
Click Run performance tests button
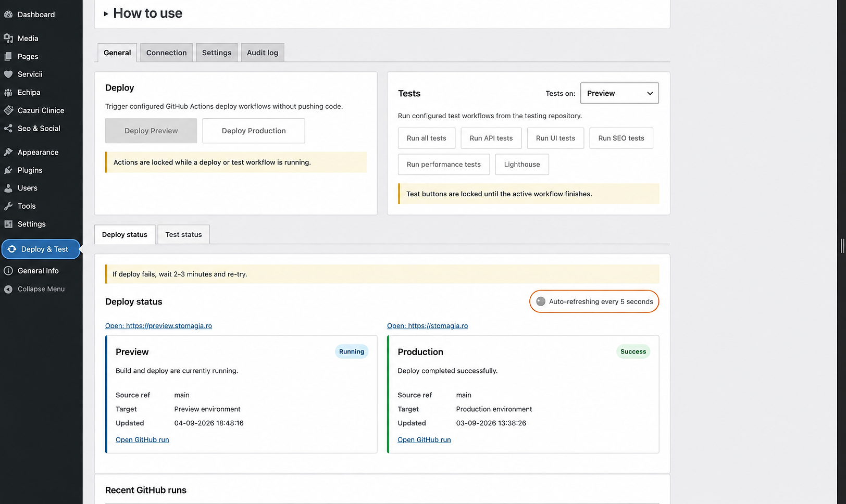click(444, 165)
